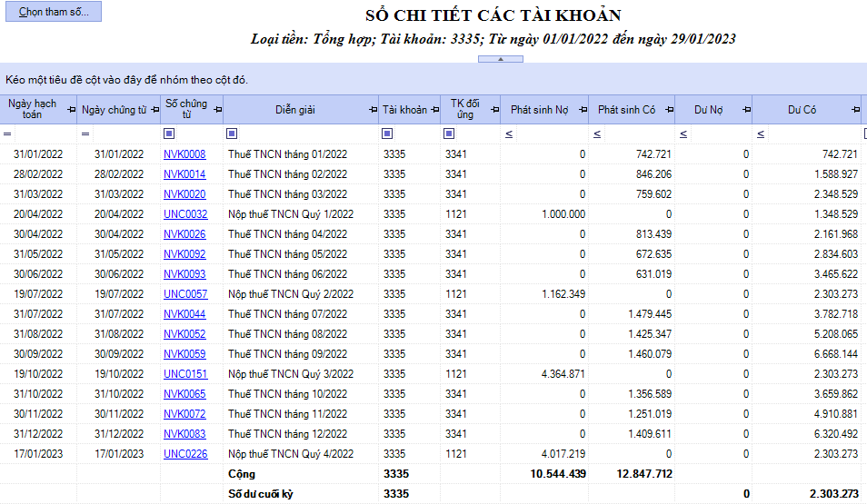Pin the Tài khoản column header

point(434,110)
